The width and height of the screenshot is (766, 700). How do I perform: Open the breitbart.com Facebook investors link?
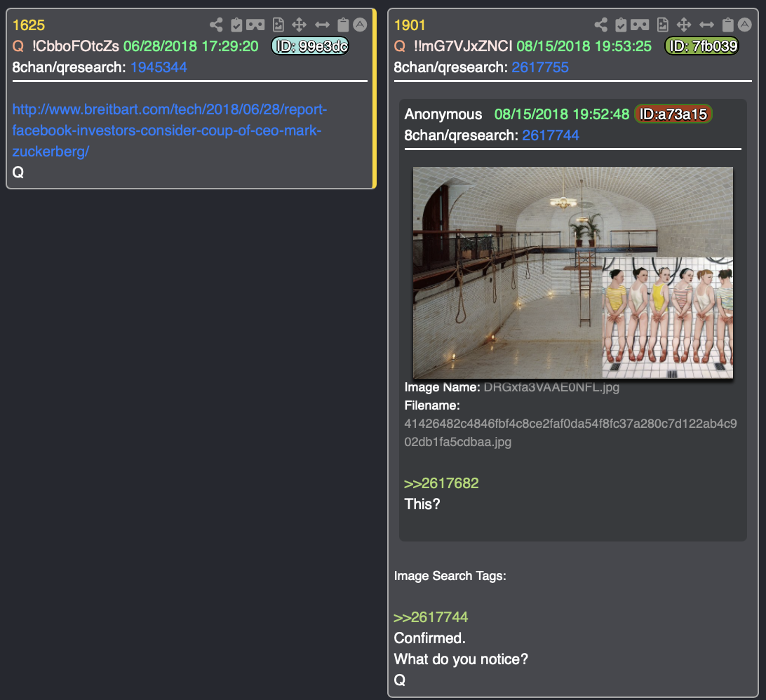click(170, 130)
